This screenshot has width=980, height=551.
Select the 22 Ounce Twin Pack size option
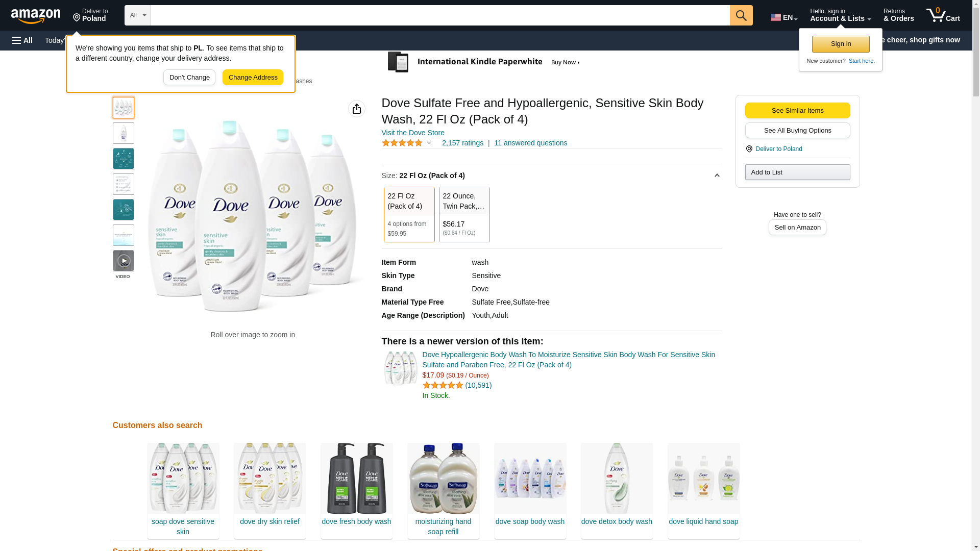coord(464,214)
